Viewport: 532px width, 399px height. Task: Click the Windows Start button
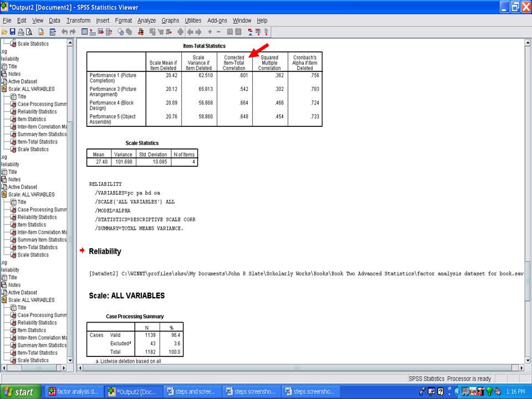click(19, 392)
